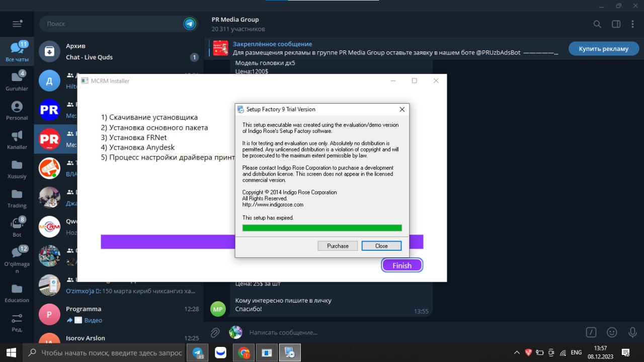Open the Bot chats folder

click(17, 227)
